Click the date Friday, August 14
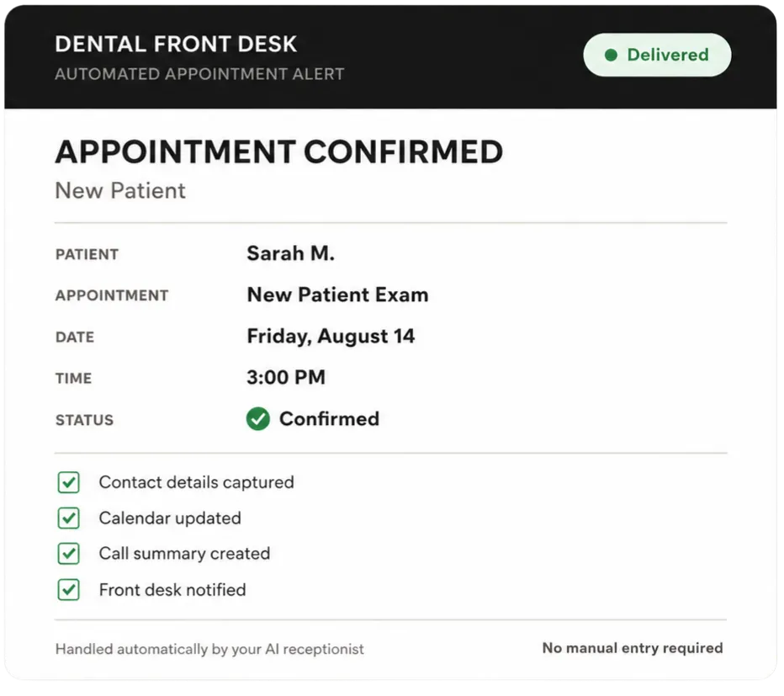This screenshot has width=784, height=696. [331, 337]
